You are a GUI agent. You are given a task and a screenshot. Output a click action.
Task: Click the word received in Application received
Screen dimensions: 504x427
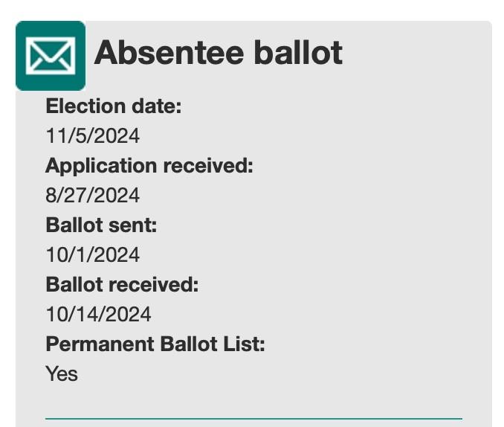[208, 165]
